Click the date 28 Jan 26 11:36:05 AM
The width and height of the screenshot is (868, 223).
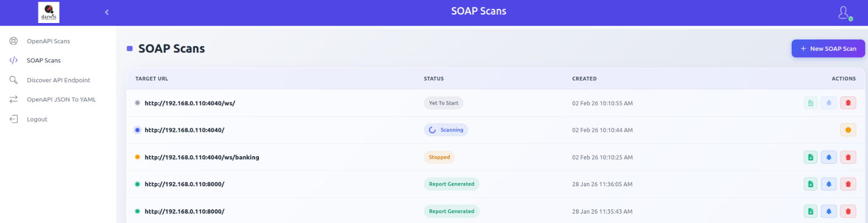(x=602, y=184)
